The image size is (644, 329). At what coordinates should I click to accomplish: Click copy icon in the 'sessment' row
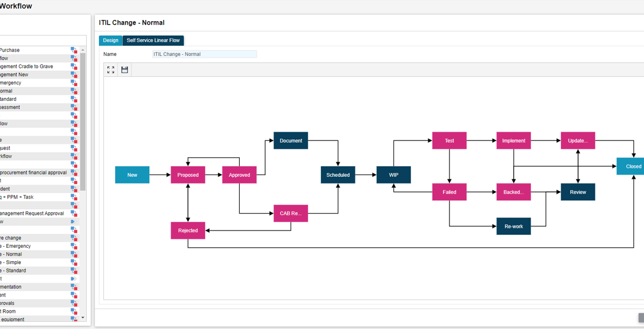[74, 107]
